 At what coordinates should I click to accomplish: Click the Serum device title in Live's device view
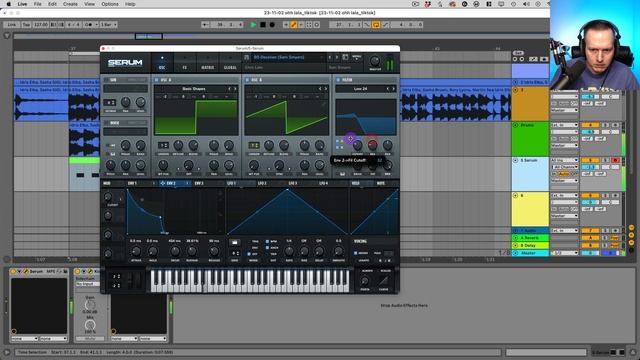click(36, 271)
